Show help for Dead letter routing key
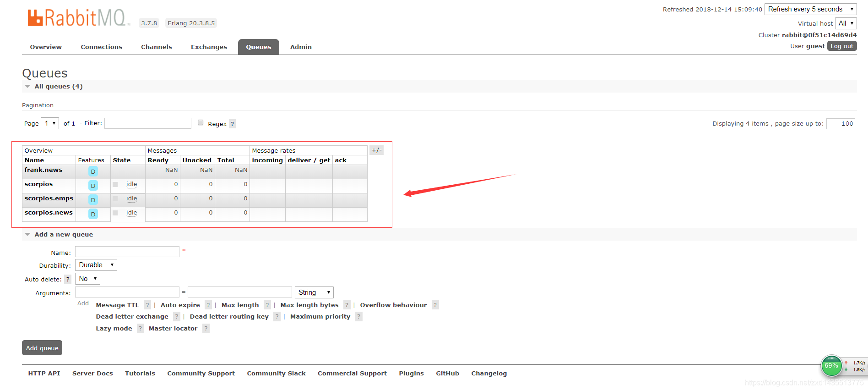Viewport: 868px width, 391px height. [277, 316]
